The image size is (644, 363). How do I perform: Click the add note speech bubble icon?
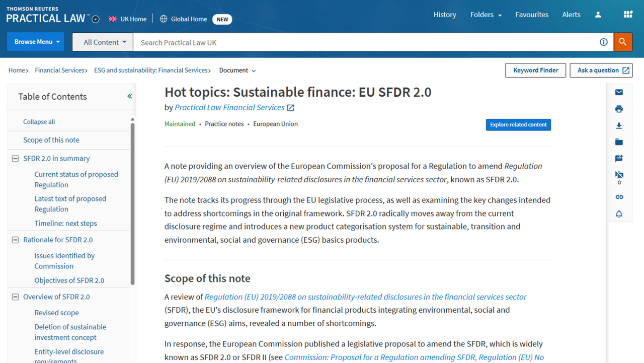pos(619,159)
